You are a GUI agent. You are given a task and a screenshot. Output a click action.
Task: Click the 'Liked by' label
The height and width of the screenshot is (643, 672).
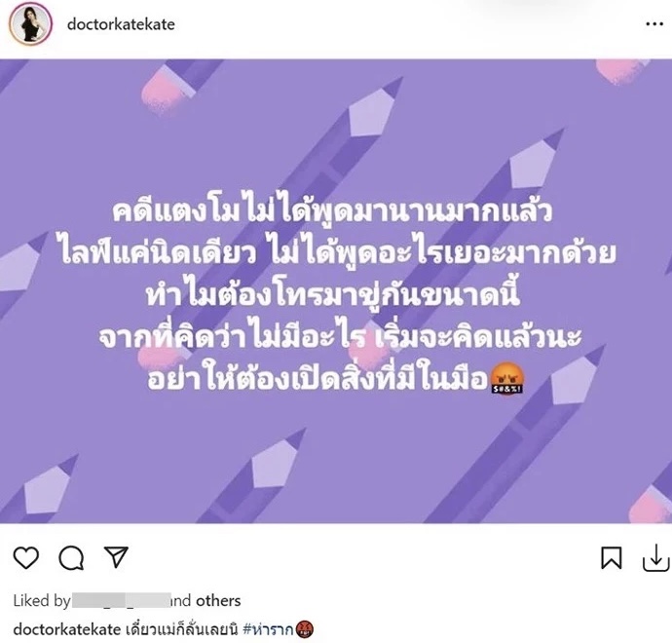coord(42,601)
